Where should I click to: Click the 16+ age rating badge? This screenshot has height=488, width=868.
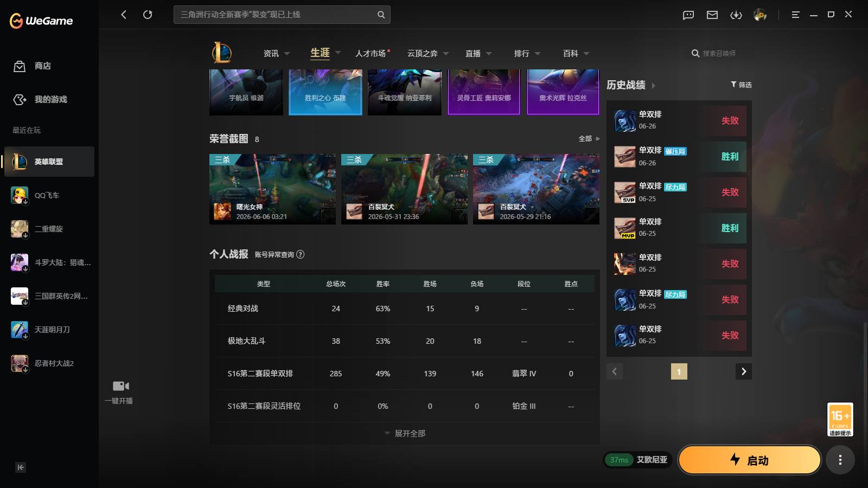tap(840, 419)
